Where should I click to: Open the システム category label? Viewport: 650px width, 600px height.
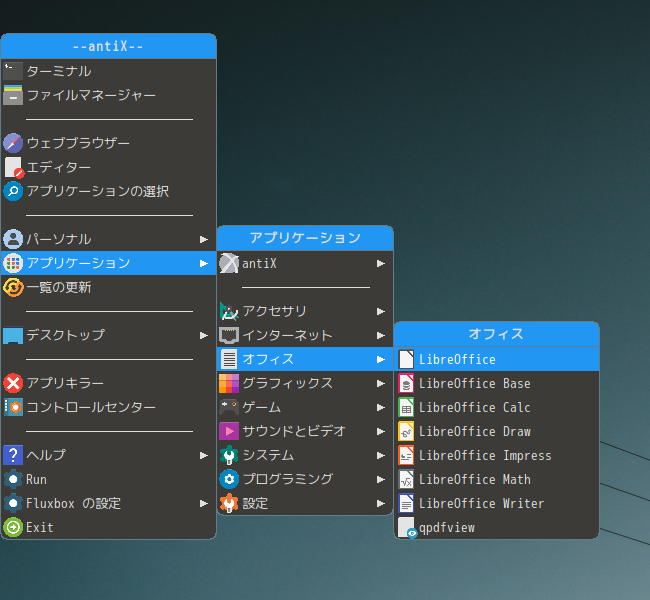tap(268, 455)
